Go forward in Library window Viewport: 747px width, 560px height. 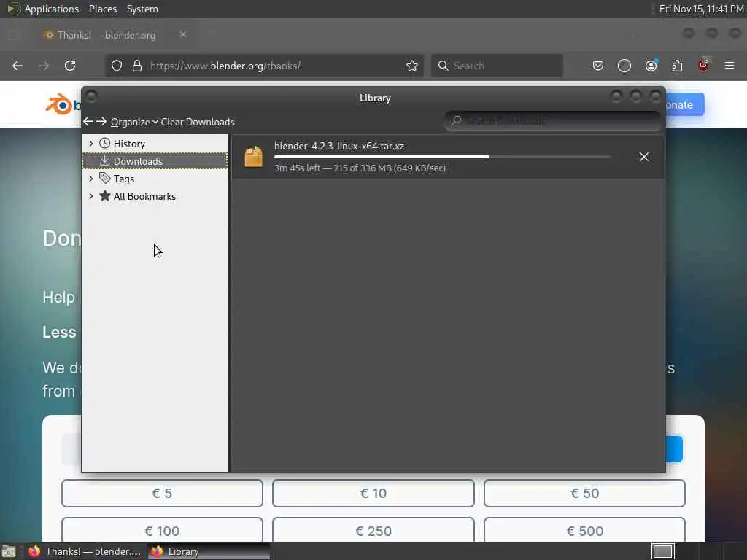[101, 122]
